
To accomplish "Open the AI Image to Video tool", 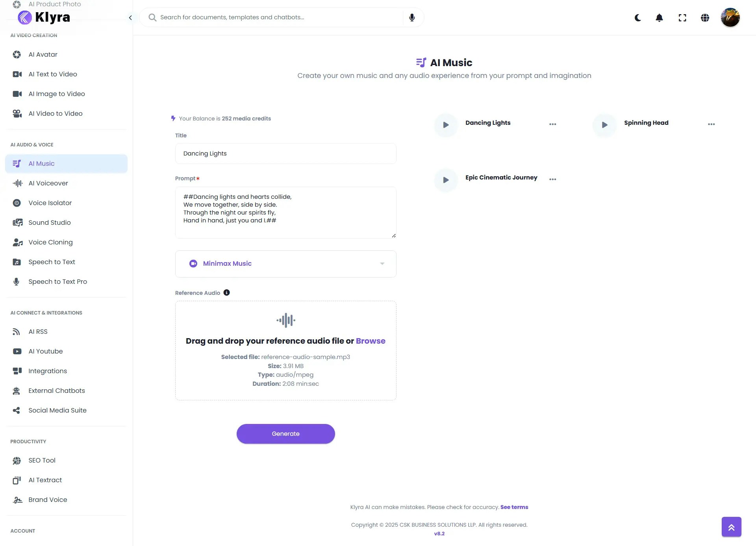I will pos(57,94).
